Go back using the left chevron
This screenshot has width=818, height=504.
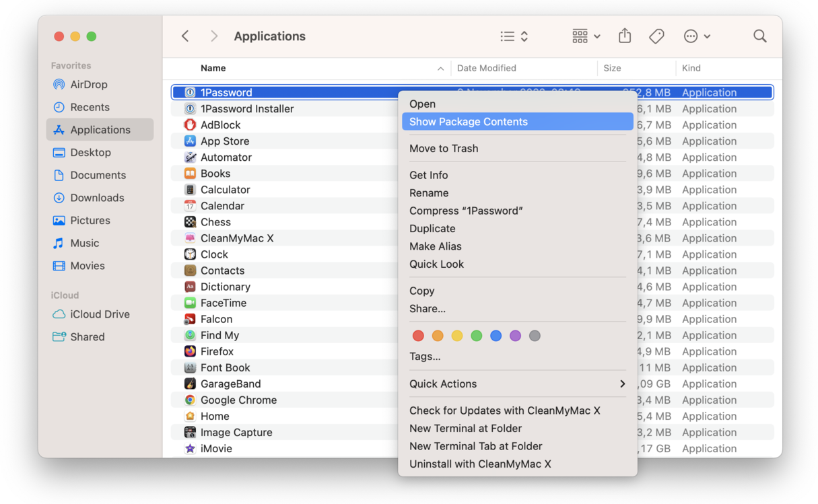click(185, 36)
